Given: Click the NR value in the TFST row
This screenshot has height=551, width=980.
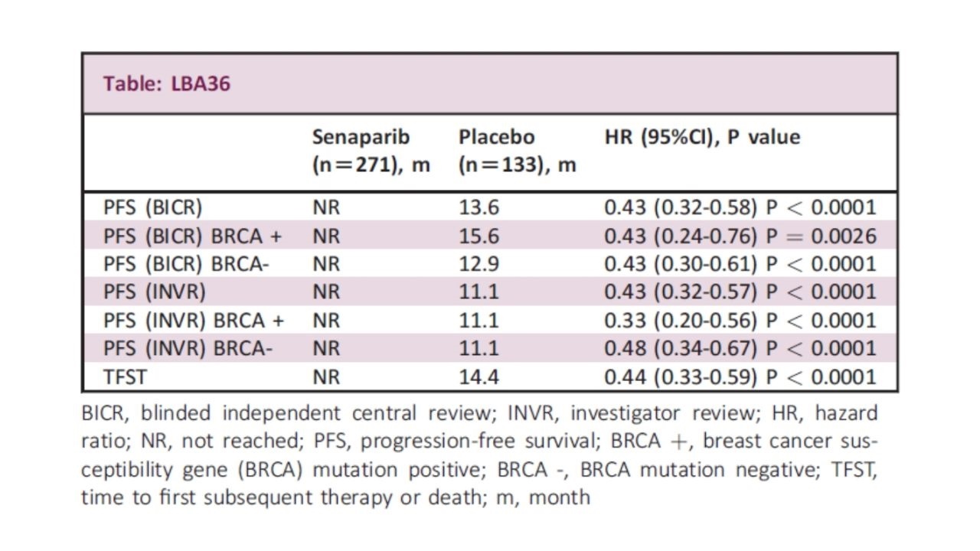Looking at the screenshot, I should point(326,377).
